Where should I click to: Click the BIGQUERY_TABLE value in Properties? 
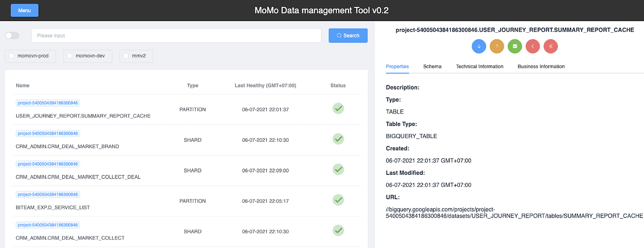click(x=412, y=136)
